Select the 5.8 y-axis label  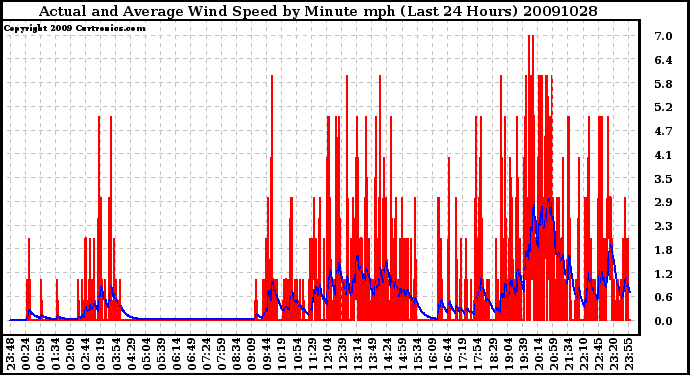(663, 84)
